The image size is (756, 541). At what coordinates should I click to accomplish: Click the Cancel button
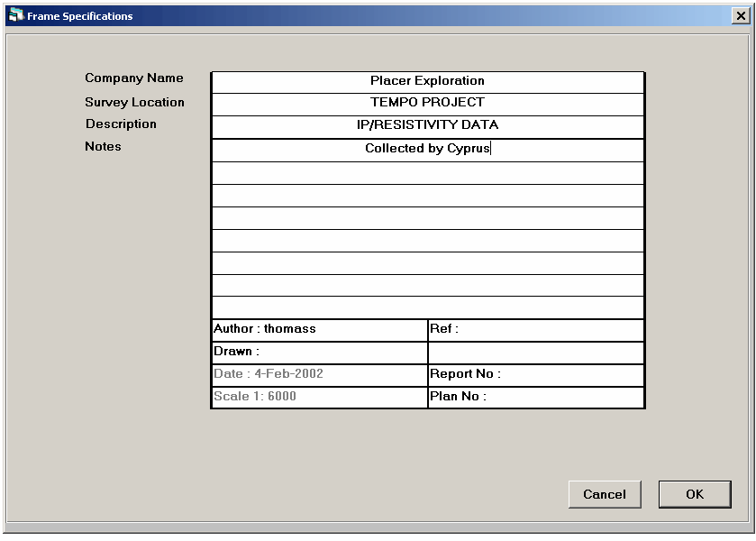click(605, 494)
